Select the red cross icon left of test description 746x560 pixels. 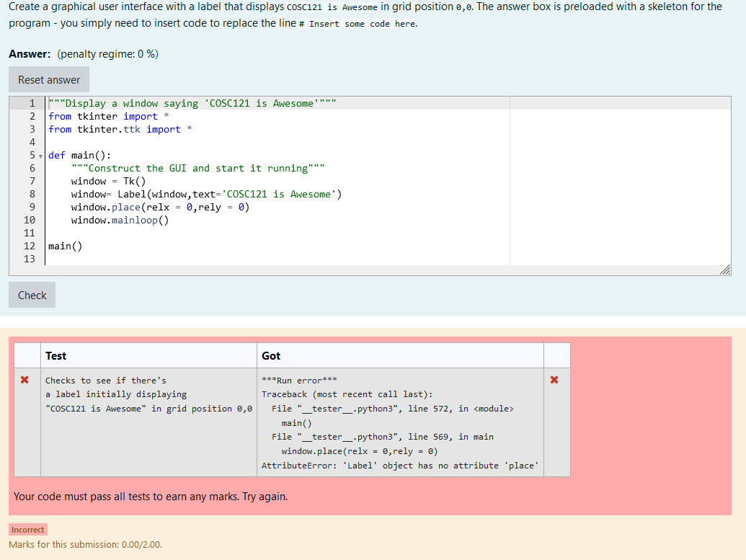pos(25,380)
